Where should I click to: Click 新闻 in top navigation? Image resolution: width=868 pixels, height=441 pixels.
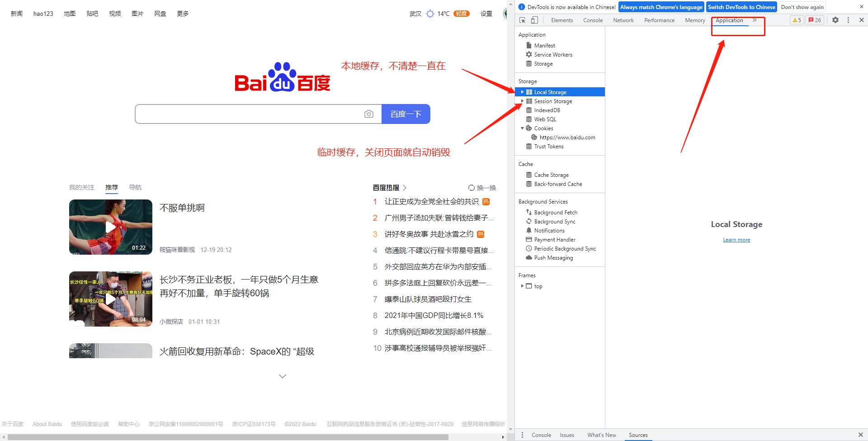17,14
